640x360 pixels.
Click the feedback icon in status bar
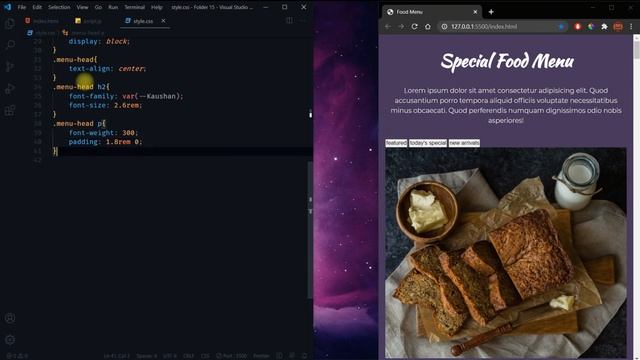[x=292, y=356]
